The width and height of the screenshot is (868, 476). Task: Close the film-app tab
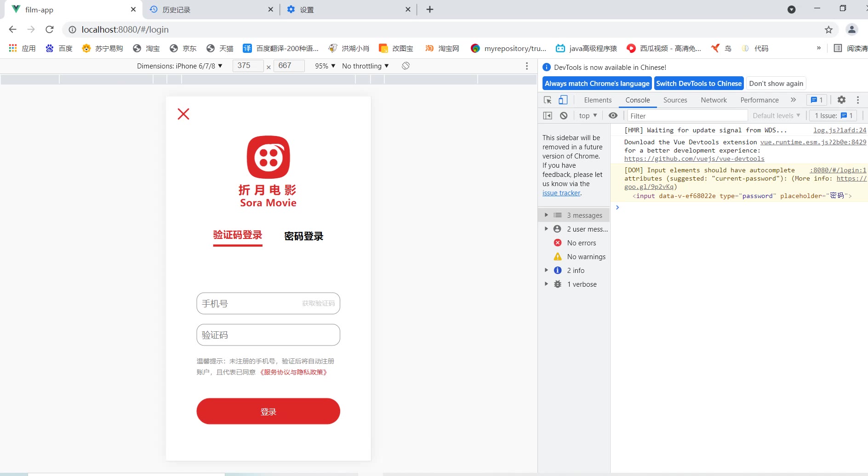[133, 9]
